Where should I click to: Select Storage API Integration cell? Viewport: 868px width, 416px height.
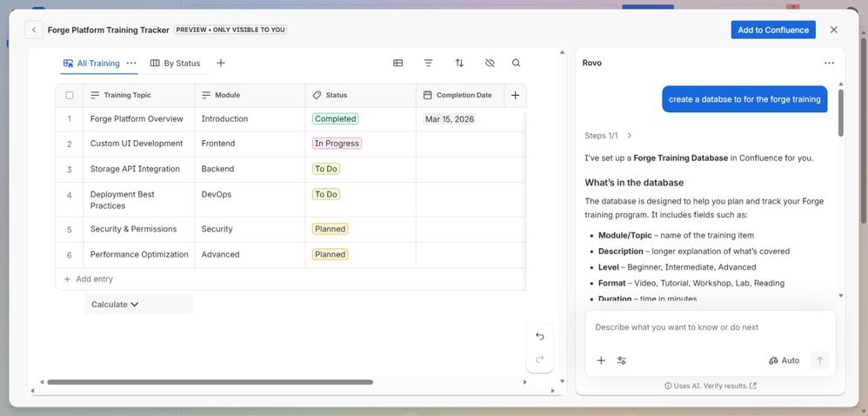(139, 170)
